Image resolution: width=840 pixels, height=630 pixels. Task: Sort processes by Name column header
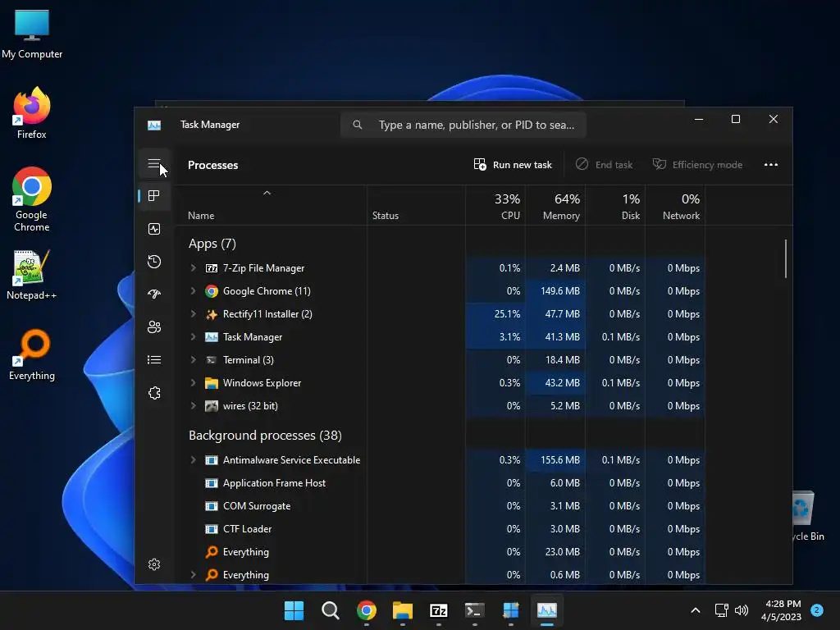point(271,206)
